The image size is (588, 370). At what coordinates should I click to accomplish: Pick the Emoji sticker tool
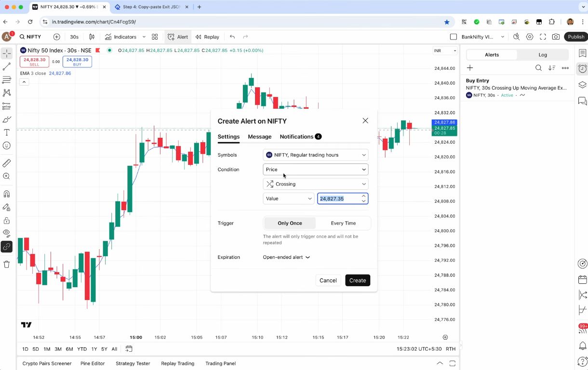pos(7,145)
